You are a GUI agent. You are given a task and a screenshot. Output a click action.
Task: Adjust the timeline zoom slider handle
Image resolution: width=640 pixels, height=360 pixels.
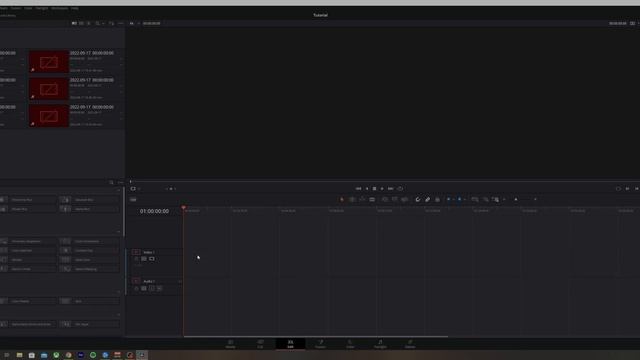pos(516,200)
